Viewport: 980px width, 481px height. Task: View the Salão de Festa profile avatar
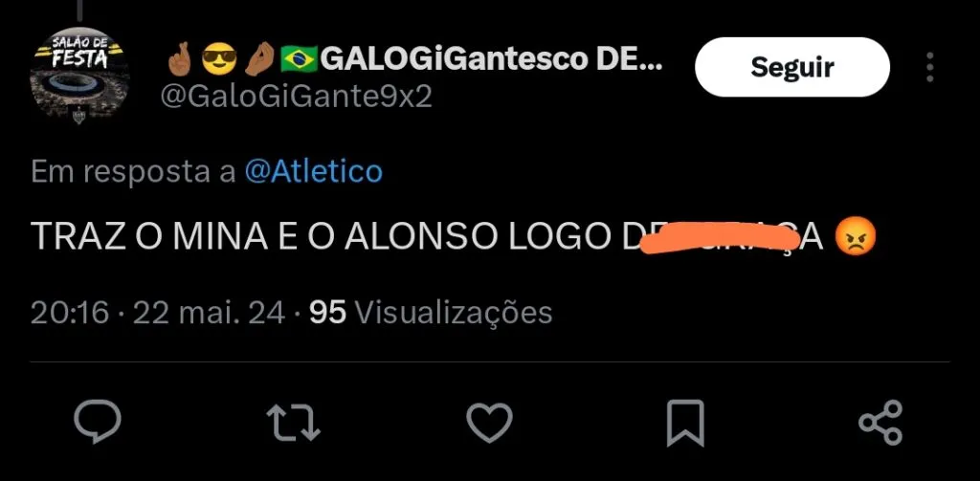(x=78, y=75)
